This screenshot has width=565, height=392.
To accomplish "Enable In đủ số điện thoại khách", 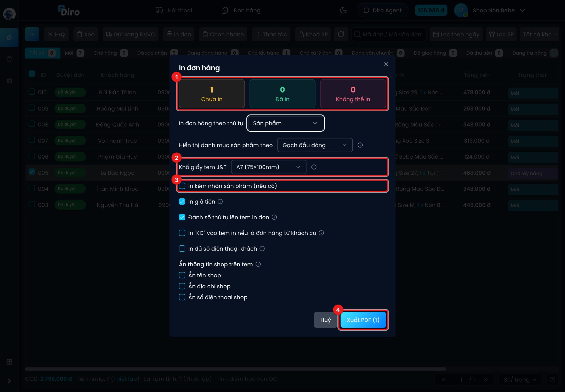I will pos(182,249).
